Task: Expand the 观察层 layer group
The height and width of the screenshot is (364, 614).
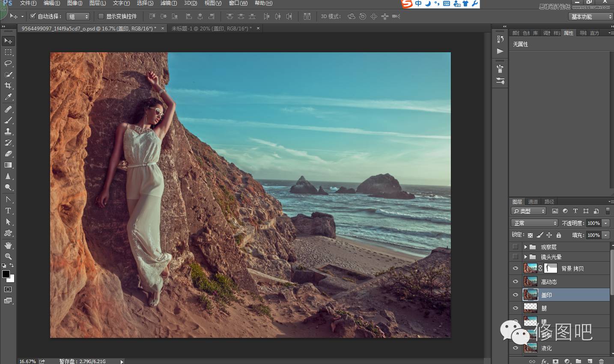Action: [x=525, y=247]
